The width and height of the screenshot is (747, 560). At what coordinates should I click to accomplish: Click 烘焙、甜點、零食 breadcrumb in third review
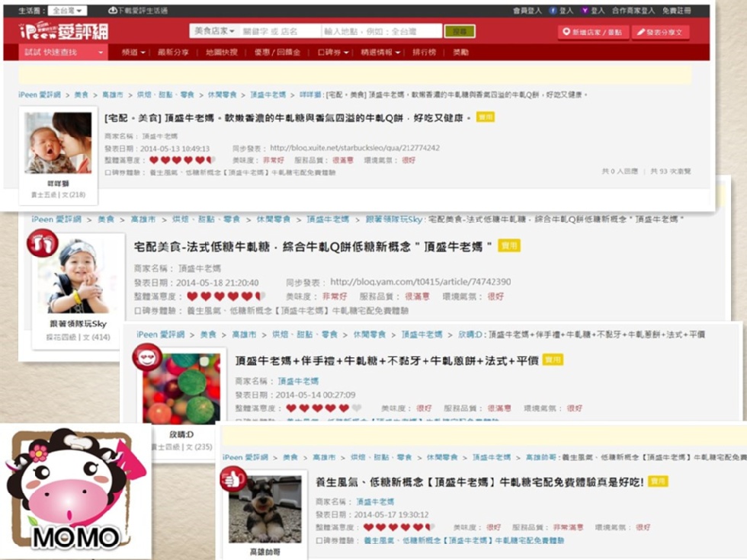pos(305,334)
